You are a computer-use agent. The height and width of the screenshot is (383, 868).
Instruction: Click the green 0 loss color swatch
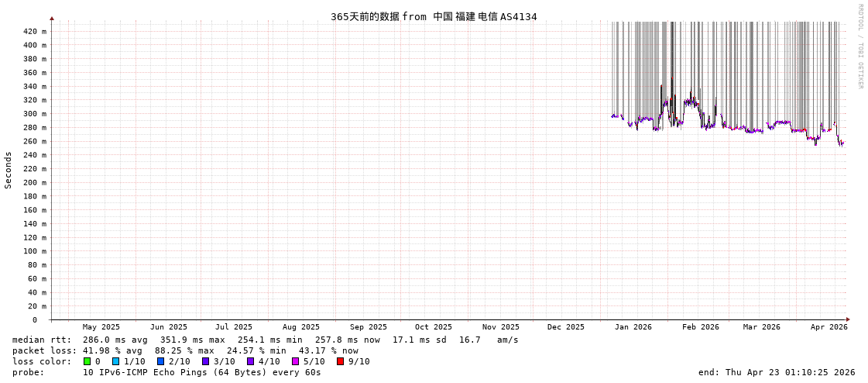[87, 361]
